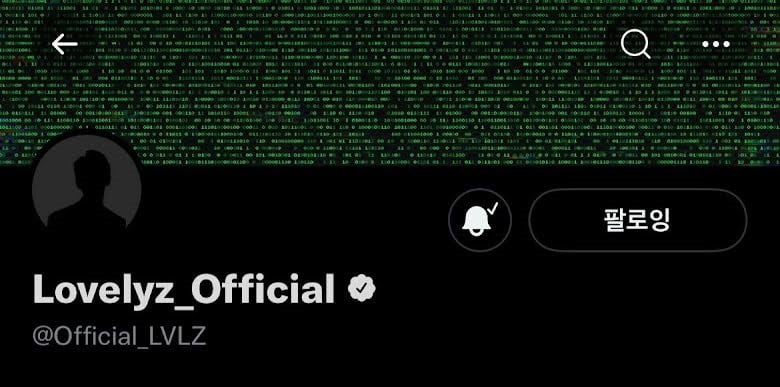The height and width of the screenshot is (387, 780).
Task: Tap the verified badge beside Lovelyz_Official
Action: click(x=362, y=289)
